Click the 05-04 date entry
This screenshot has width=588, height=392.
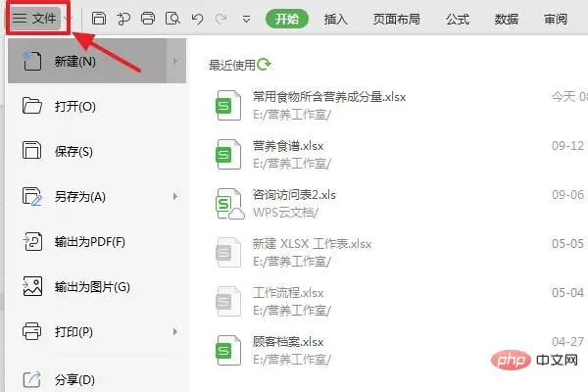567,293
